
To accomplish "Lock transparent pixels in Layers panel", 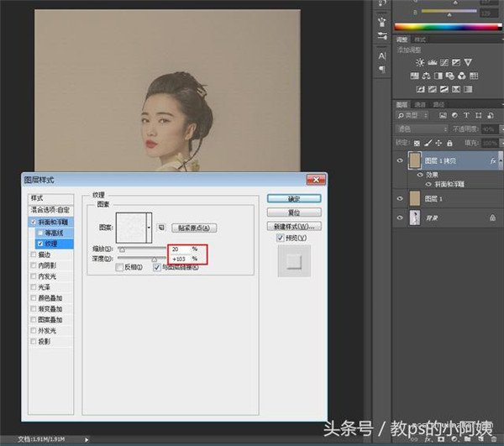I will [x=417, y=144].
